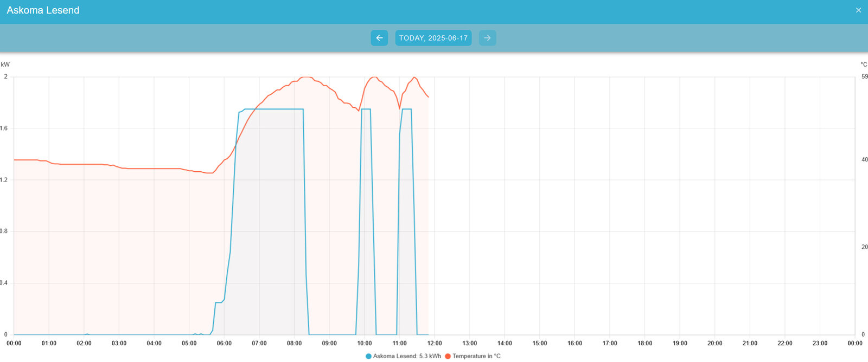Click the 03:00 time axis label
868x362 pixels.
(119, 344)
